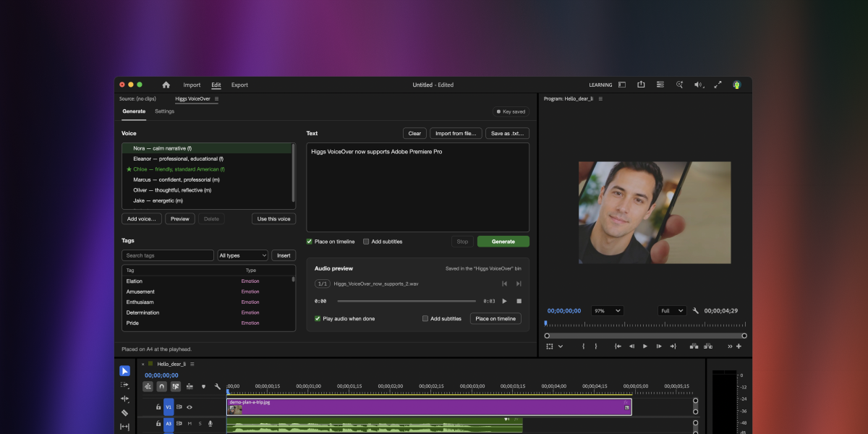Screen dimensions: 868x434
Task: Expand Program monitor overflow chevrons
Action: click(728, 346)
